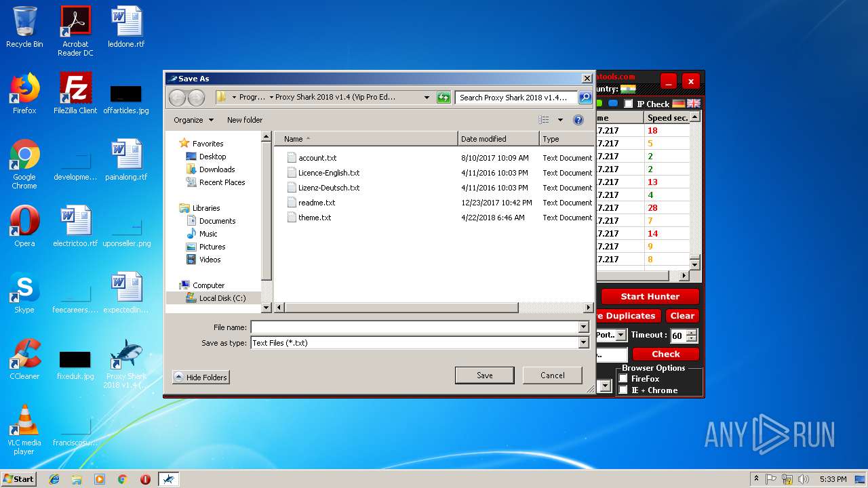Image resolution: width=868 pixels, height=488 pixels.
Task: Click blue color dot indicator
Action: point(613,104)
